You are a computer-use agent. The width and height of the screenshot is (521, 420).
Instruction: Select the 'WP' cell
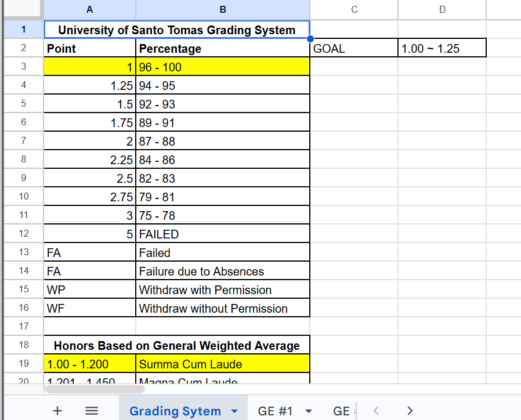pyautogui.click(x=90, y=290)
